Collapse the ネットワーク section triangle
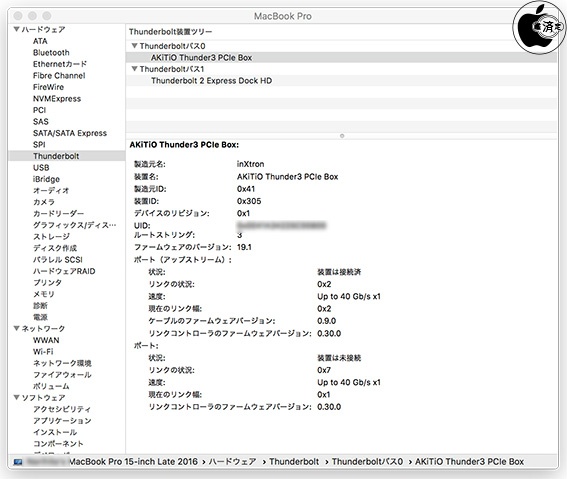Image resolution: width=567 pixels, height=479 pixels. (16, 328)
